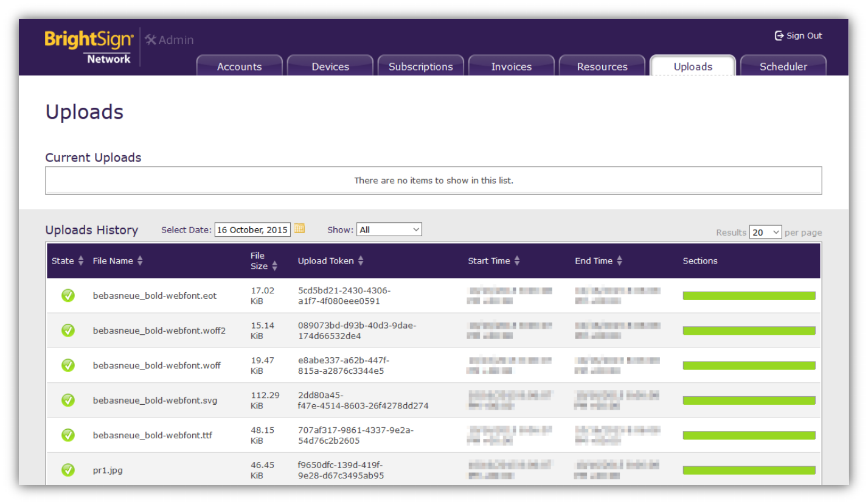This screenshot has height=504, width=868.
Task: Click the Sign Out icon
Action: click(x=779, y=36)
